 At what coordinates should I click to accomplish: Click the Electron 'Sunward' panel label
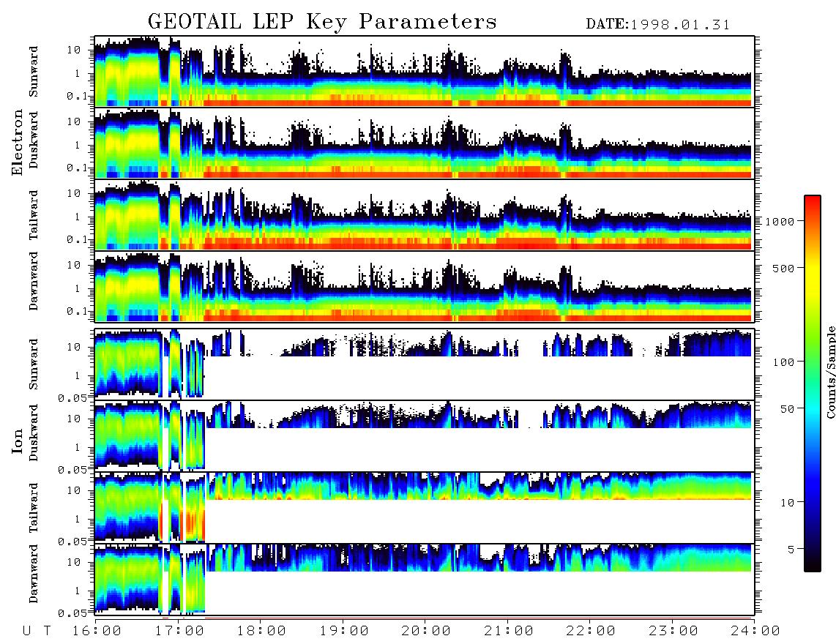tap(34, 71)
